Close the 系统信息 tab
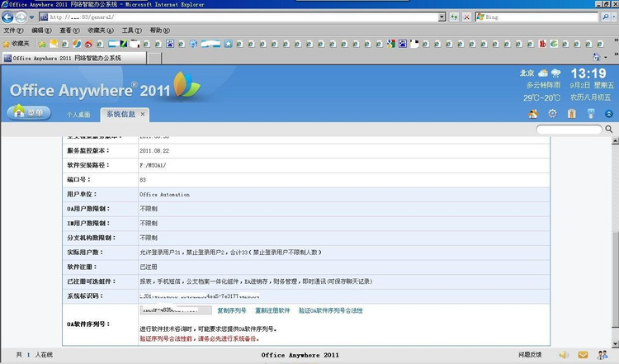619x364 pixels. click(143, 114)
